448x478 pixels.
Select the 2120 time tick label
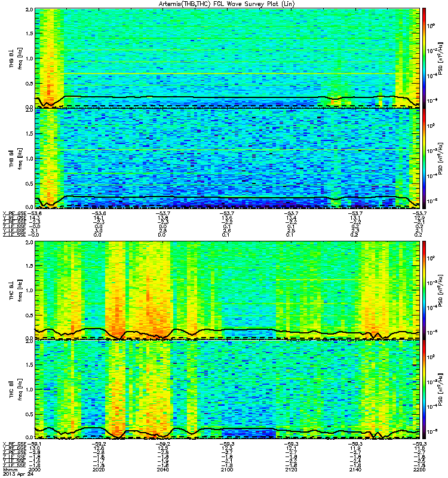click(291, 470)
